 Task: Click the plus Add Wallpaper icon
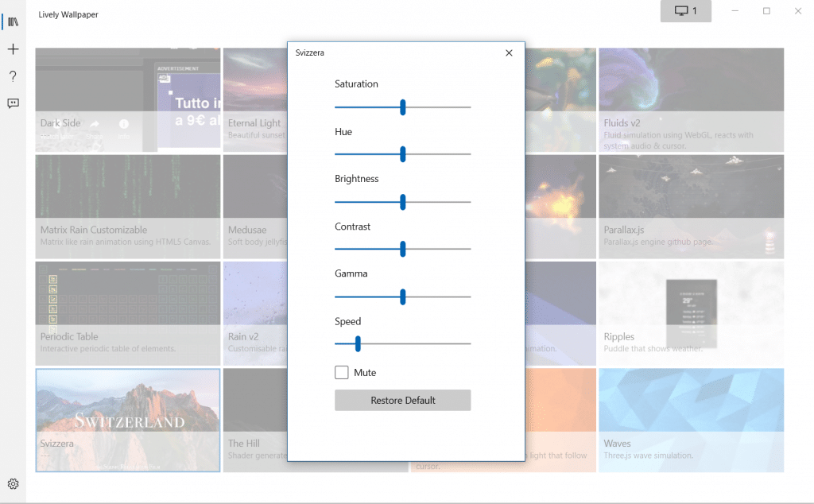(x=13, y=49)
